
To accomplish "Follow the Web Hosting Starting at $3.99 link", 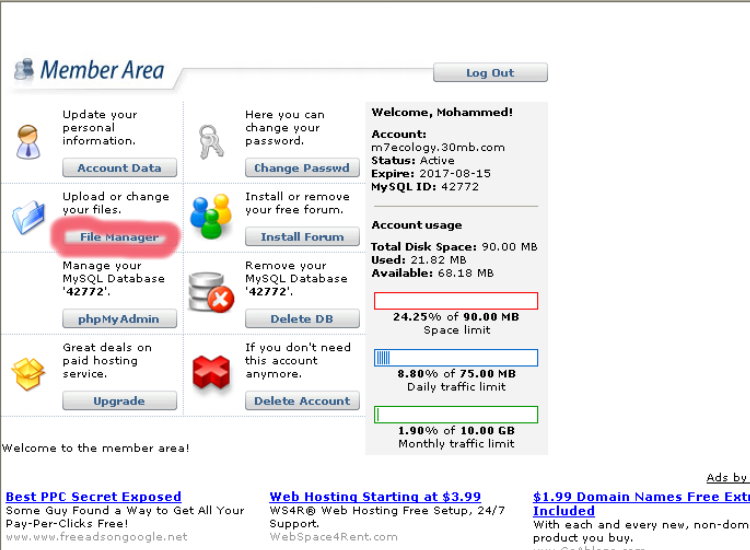I will coord(375,497).
